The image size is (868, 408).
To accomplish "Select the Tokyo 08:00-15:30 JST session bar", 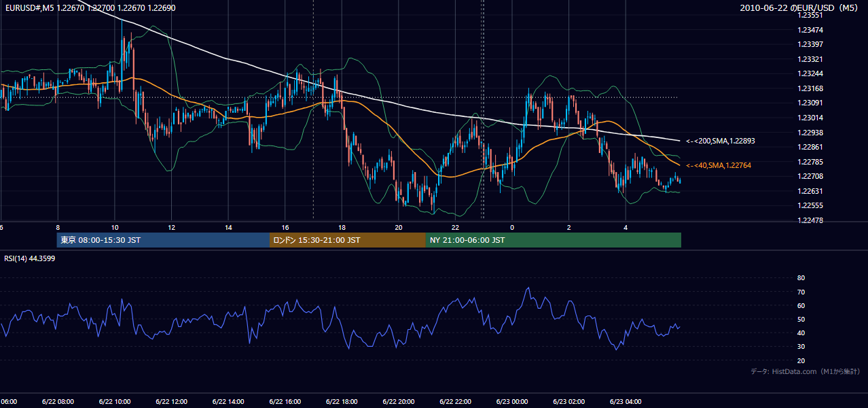I will click(x=163, y=240).
